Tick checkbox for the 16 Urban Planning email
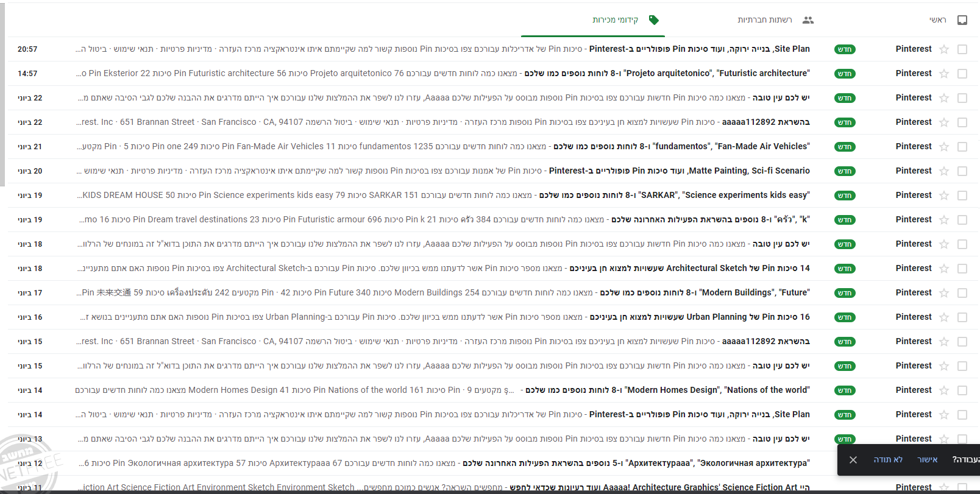 tap(962, 317)
